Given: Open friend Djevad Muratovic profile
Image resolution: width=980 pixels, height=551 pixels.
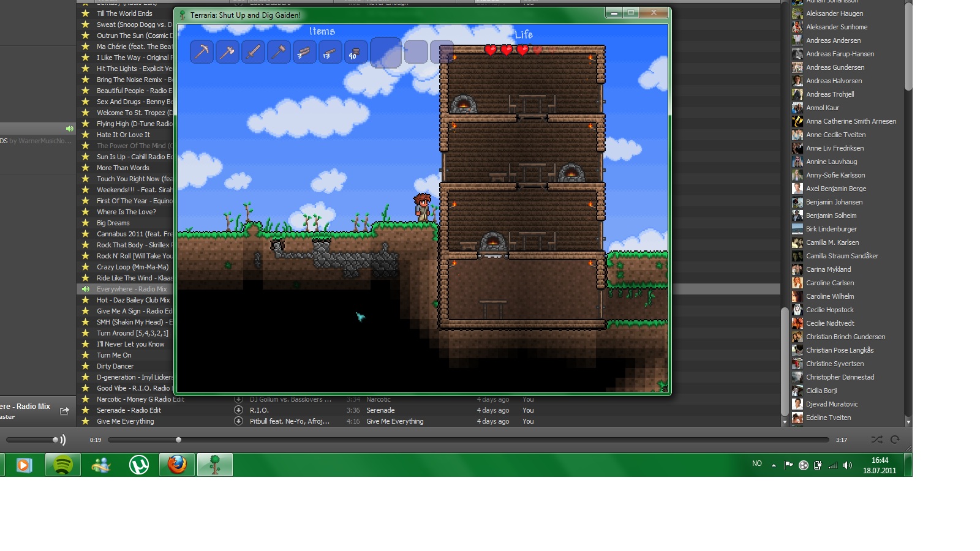Looking at the screenshot, I should coord(832,404).
